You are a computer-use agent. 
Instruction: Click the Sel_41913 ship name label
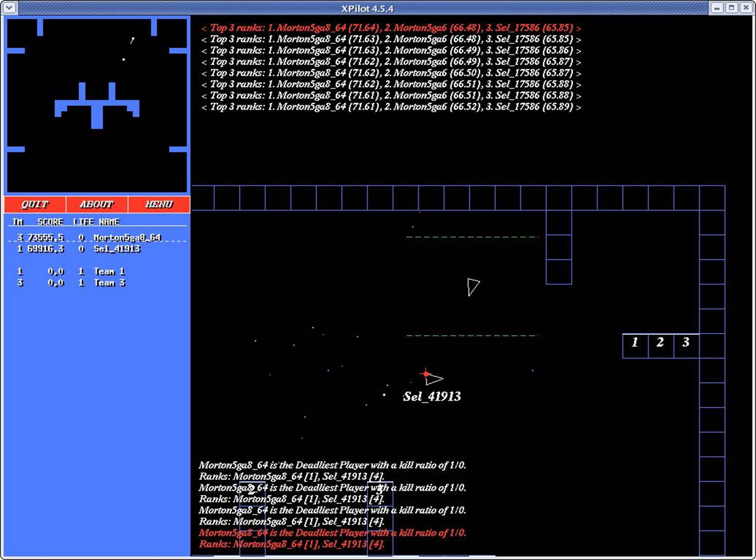[432, 397]
